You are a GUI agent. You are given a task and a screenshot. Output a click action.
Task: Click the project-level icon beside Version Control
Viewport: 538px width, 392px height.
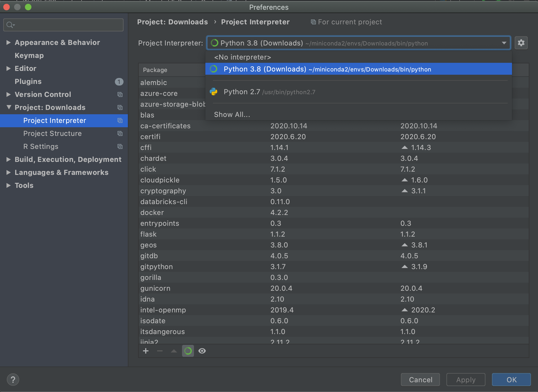[120, 94]
